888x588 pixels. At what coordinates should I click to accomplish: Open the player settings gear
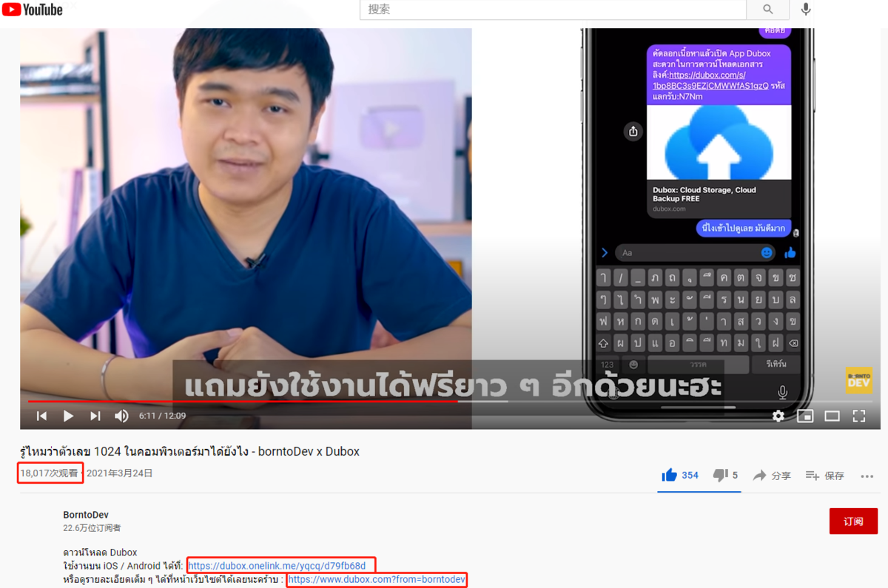(x=778, y=416)
